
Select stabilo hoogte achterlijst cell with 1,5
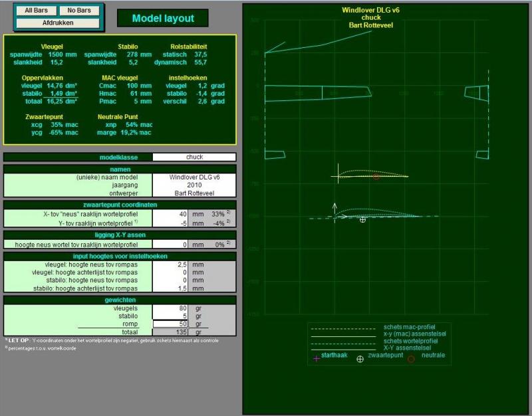(x=170, y=288)
